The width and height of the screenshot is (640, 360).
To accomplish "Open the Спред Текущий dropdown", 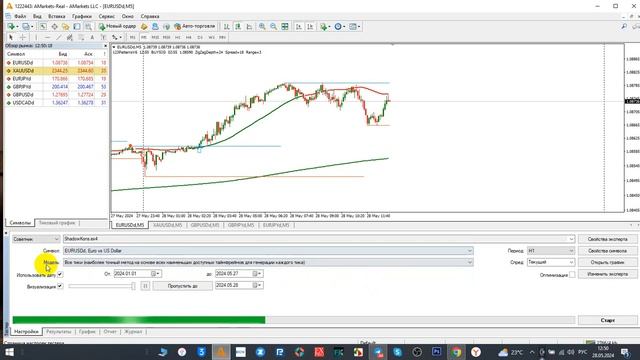I will point(551,262).
